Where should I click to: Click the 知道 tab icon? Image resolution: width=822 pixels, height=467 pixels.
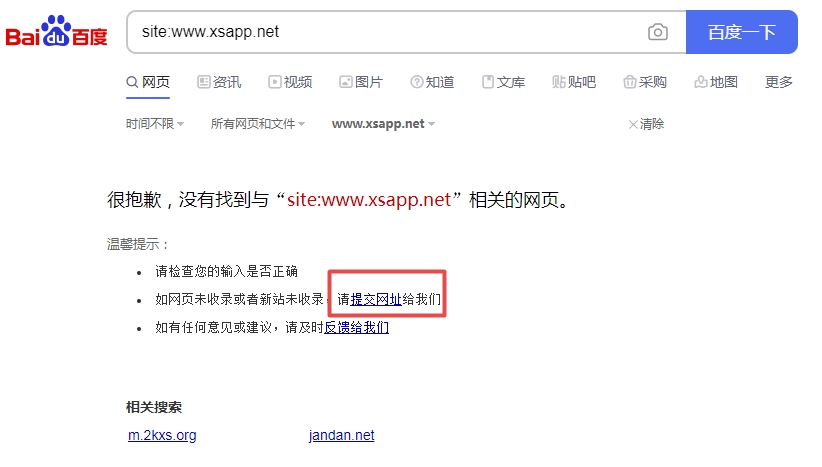pos(417,82)
